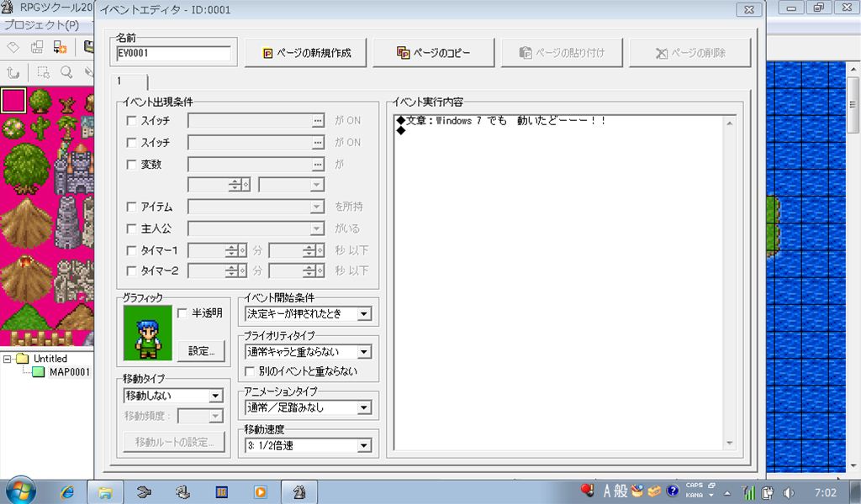Enable the second スイッチ condition checkbox
861x504 pixels.
pos(131,143)
